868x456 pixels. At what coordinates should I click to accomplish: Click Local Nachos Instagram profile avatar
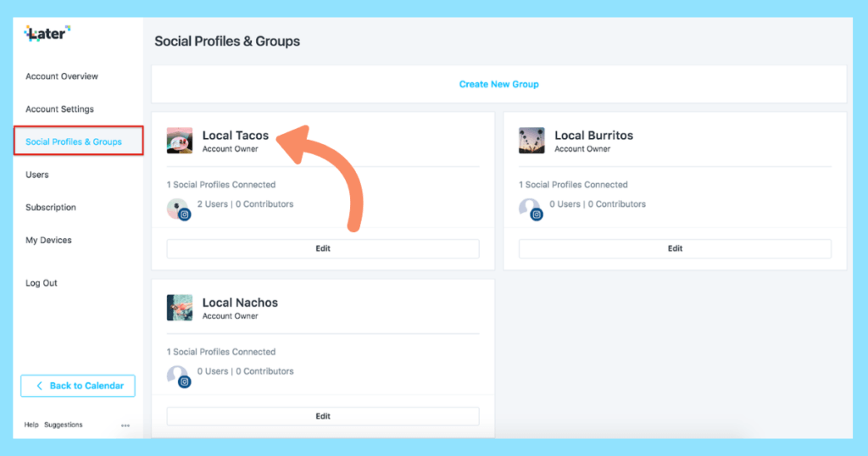click(x=178, y=376)
